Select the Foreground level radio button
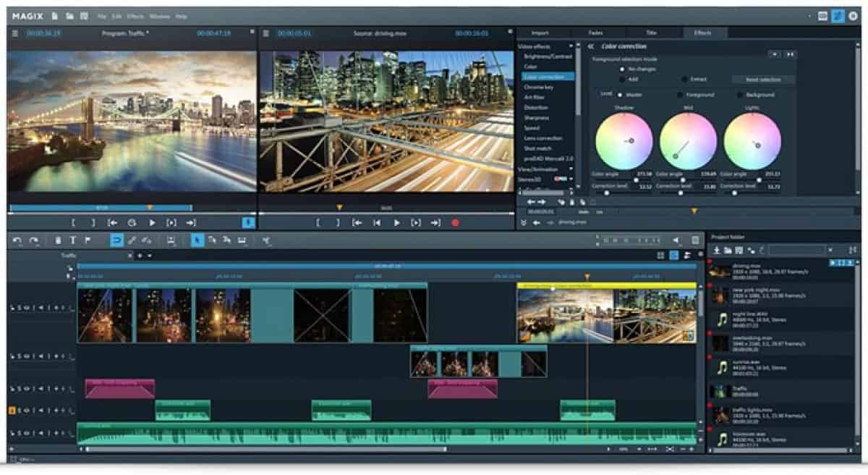868x475 pixels. click(681, 94)
